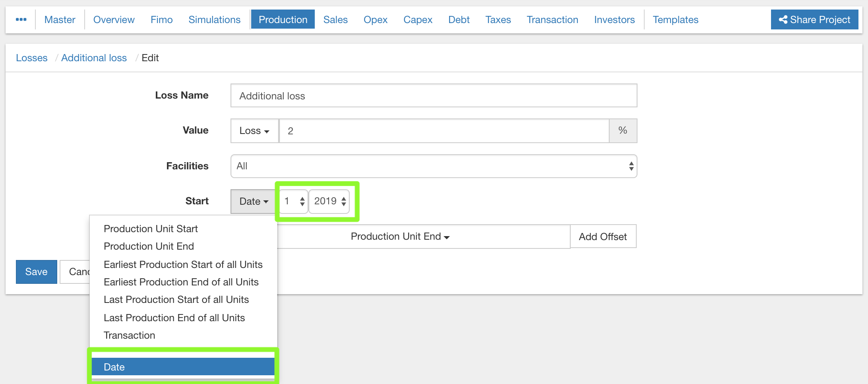Go to the Templates tab

[x=675, y=19]
